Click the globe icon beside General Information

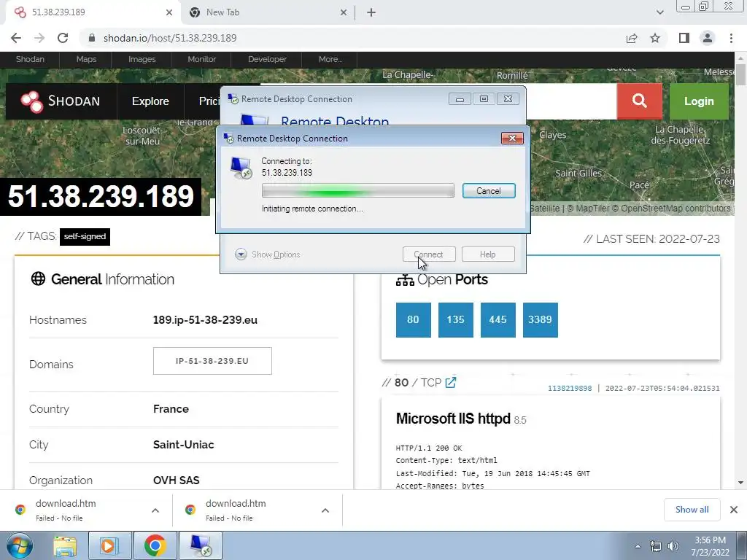[x=38, y=279]
